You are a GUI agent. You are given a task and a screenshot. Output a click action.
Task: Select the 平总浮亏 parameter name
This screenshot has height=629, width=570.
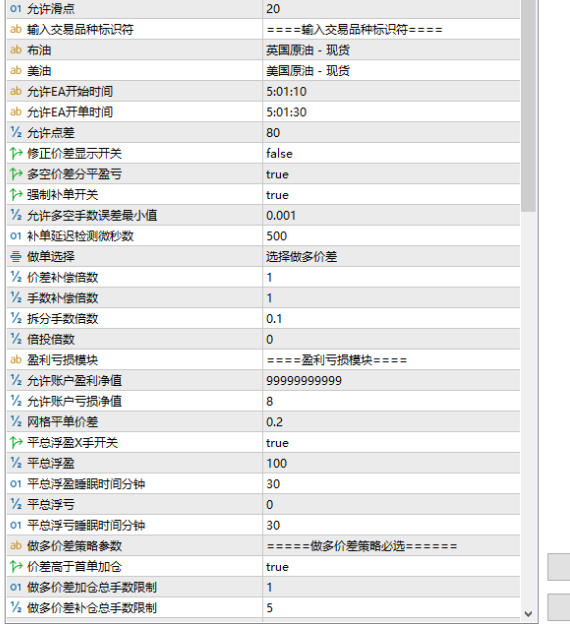tap(51, 505)
